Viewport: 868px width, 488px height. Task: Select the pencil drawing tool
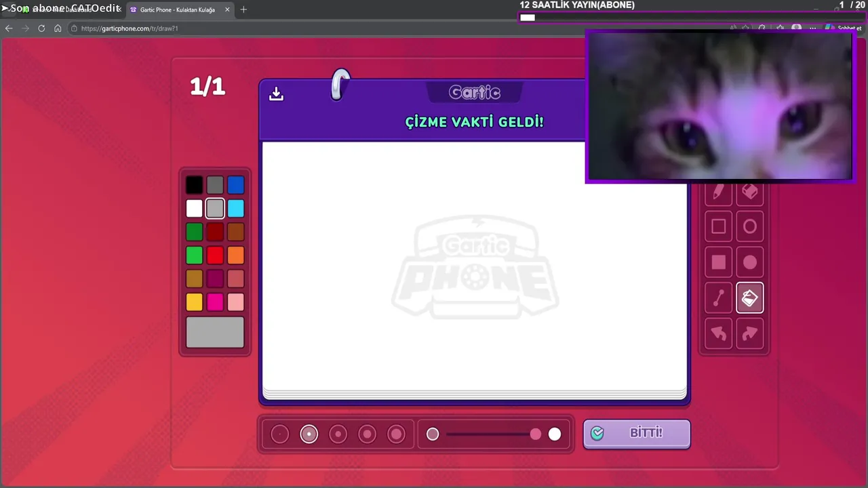[x=718, y=192]
